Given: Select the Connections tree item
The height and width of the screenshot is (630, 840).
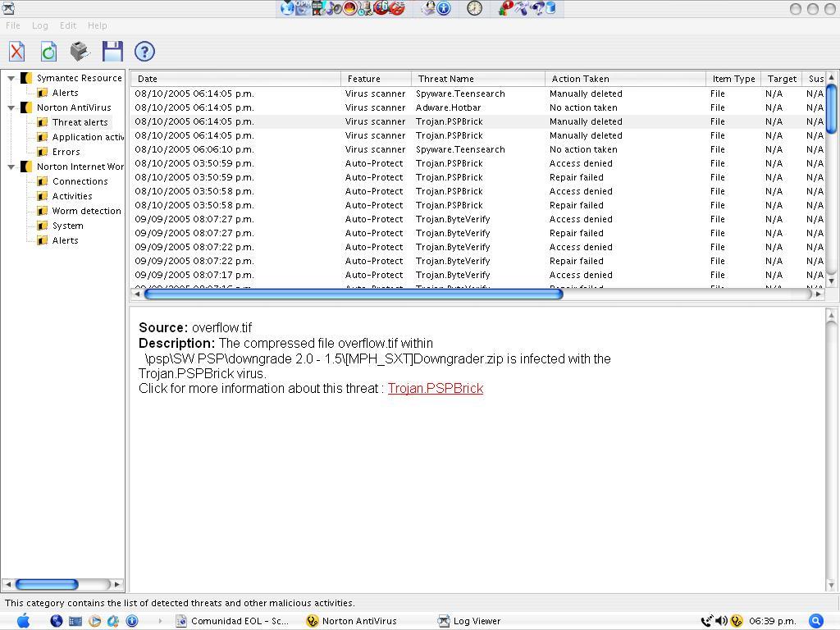Looking at the screenshot, I should pyautogui.click(x=80, y=181).
